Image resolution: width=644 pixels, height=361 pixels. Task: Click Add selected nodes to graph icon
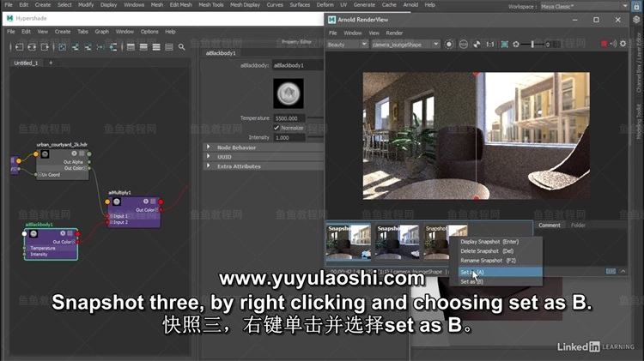coord(76,47)
